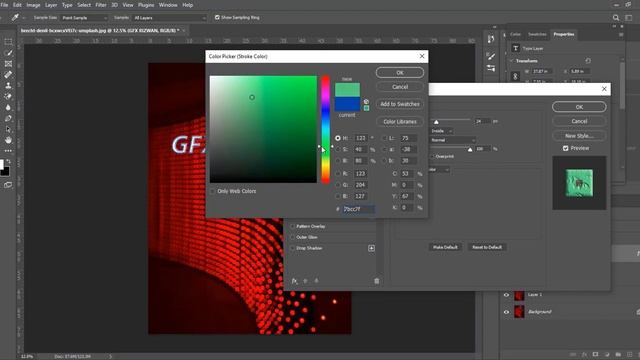Viewport: 640px width, 360px height.
Task: Select the Frame tool in left toolbar
Action: point(8,64)
